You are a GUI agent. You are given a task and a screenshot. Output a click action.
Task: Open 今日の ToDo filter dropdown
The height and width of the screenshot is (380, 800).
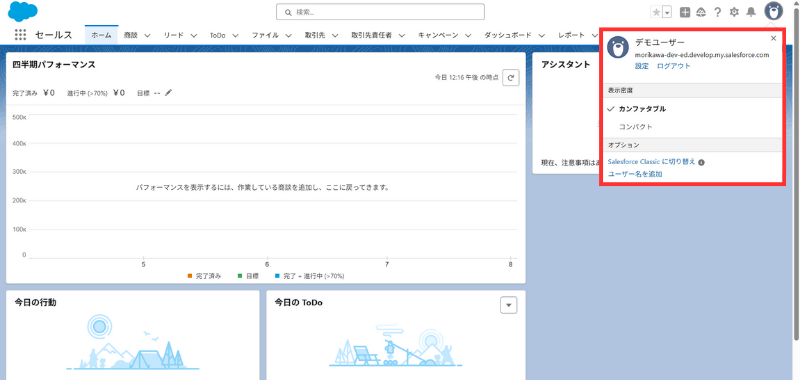coord(509,305)
